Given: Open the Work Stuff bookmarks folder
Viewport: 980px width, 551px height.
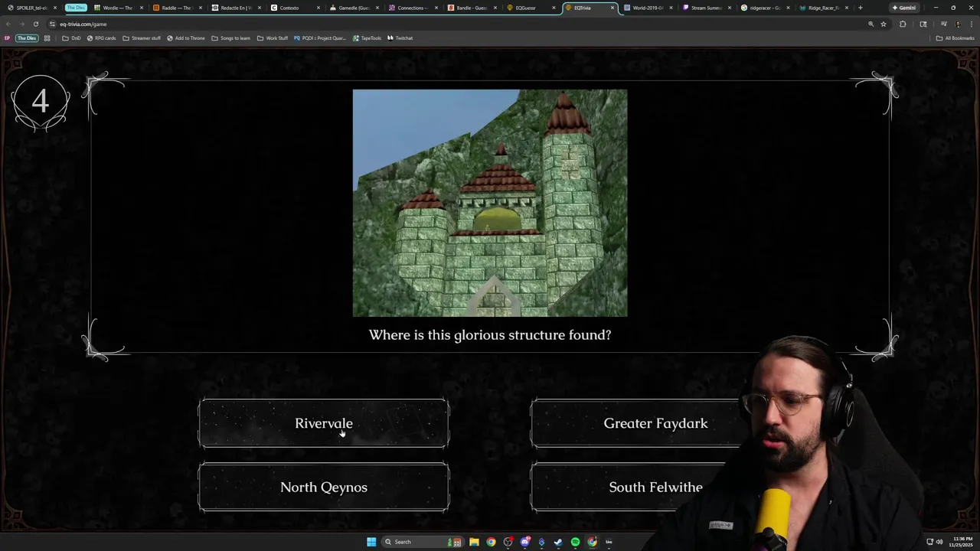Looking at the screenshot, I should [273, 38].
